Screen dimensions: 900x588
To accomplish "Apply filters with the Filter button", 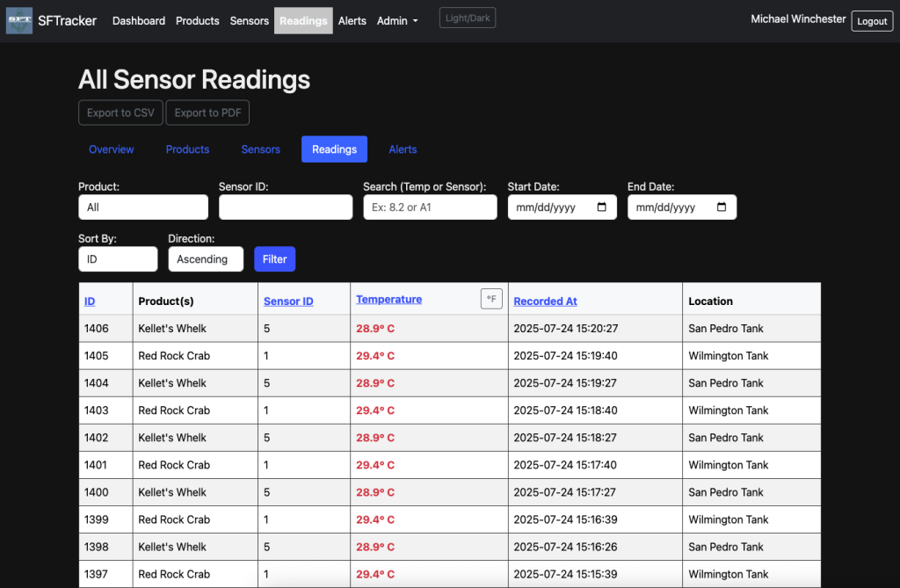I will [x=274, y=259].
